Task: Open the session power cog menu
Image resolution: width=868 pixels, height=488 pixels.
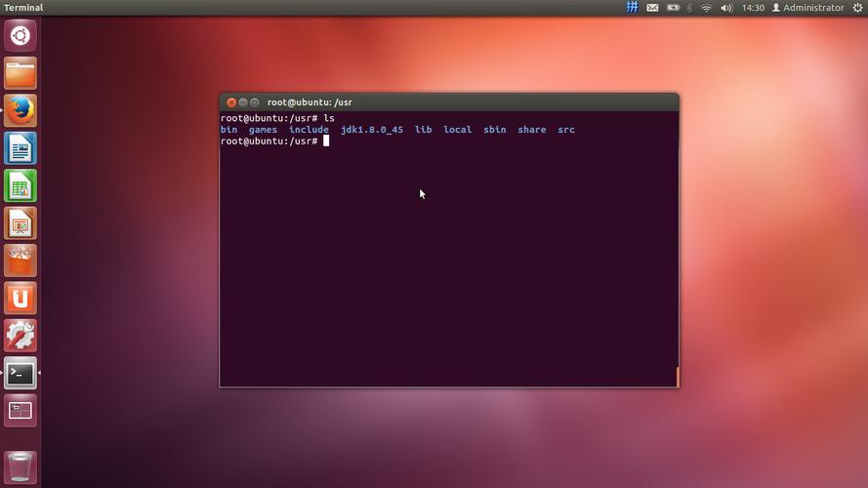Action: point(857,7)
